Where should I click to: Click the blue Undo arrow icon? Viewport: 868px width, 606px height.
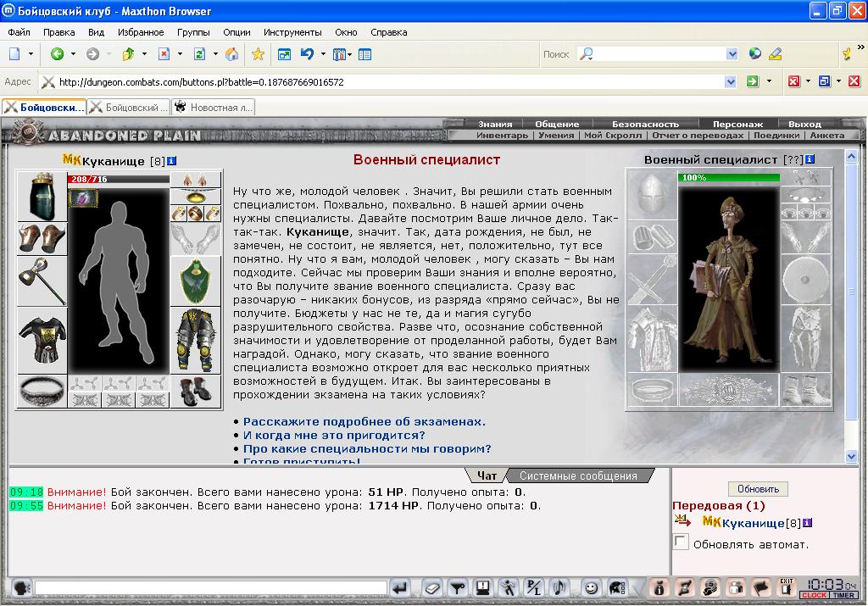tap(307, 53)
